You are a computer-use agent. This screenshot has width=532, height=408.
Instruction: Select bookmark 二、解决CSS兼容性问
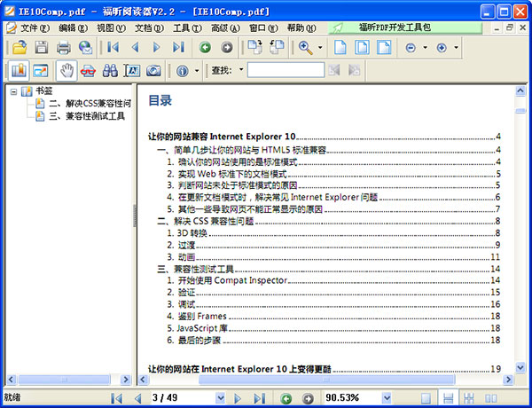click(x=90, y=103)
